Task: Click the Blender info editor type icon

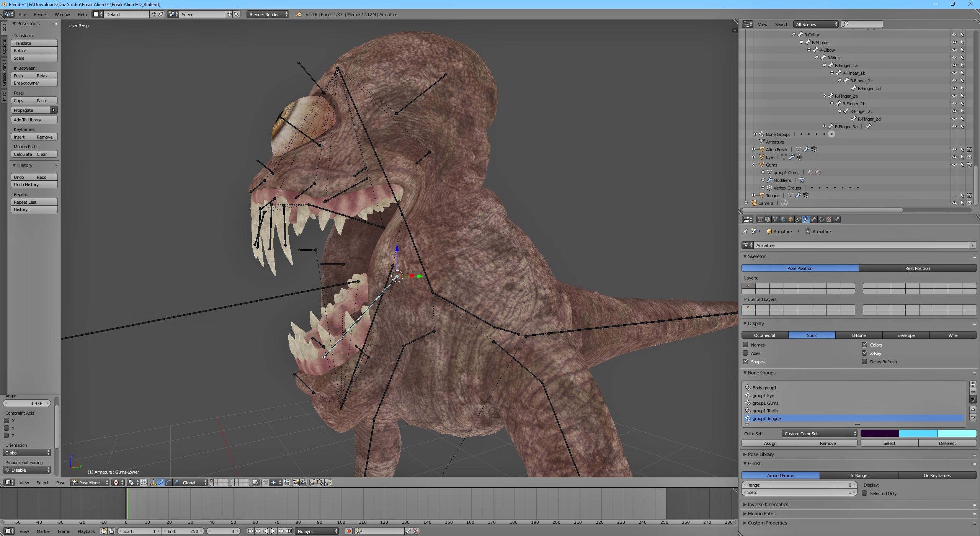Action: pos(9,14)
